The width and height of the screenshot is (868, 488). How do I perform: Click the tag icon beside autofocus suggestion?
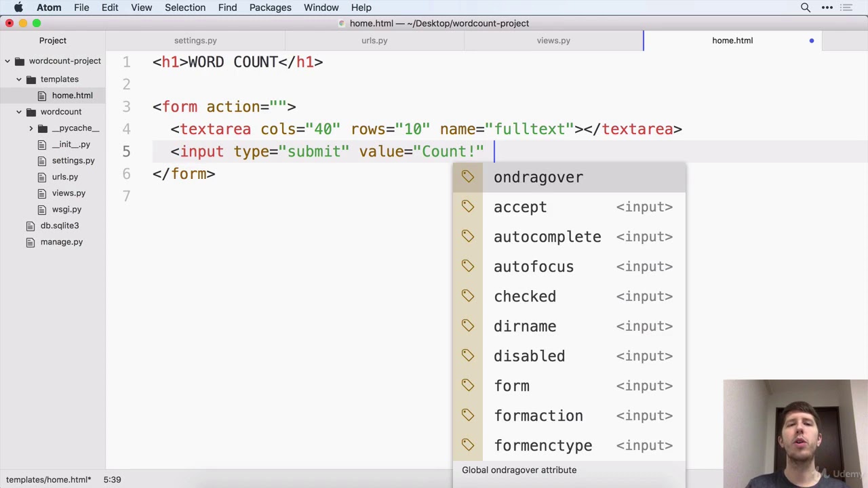click(x=468, y=266)
